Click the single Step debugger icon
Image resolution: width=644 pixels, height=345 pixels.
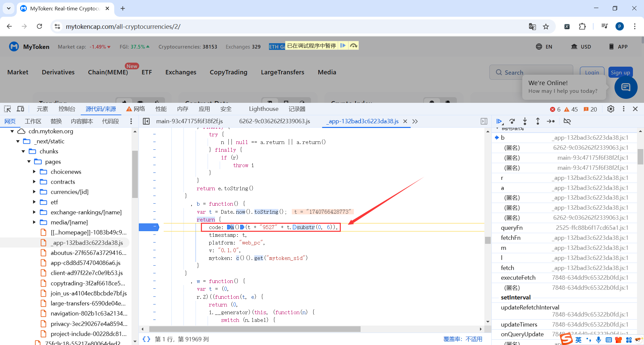coord(551,121)
